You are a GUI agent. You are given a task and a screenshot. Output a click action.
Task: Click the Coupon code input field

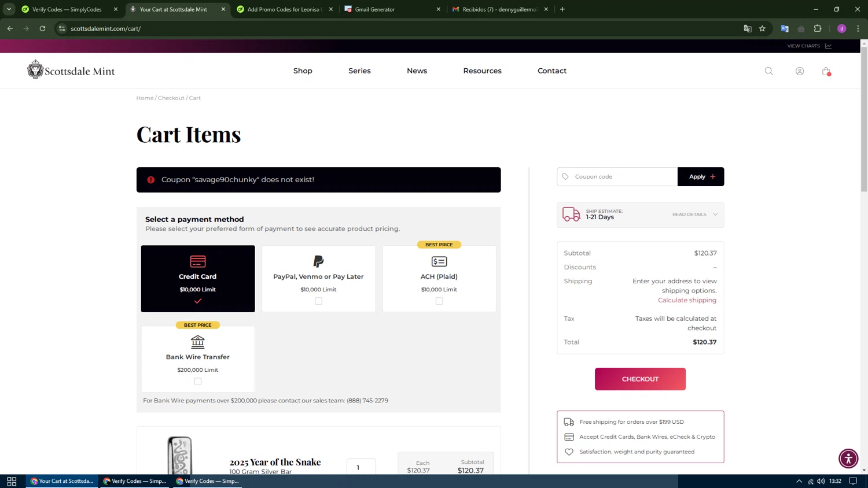coord(617,176)
